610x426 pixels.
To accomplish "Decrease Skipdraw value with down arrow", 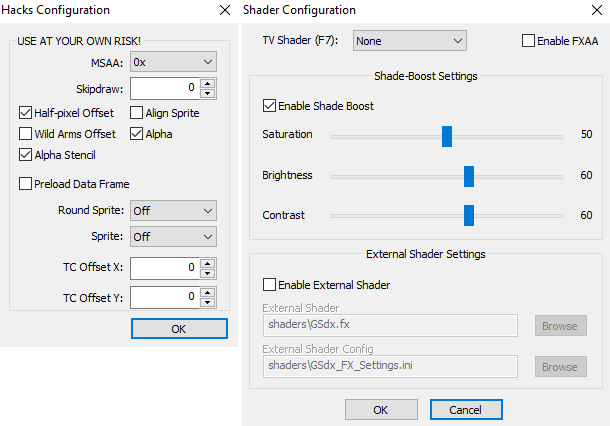I will pyautogui.click(x=207, y=93).
